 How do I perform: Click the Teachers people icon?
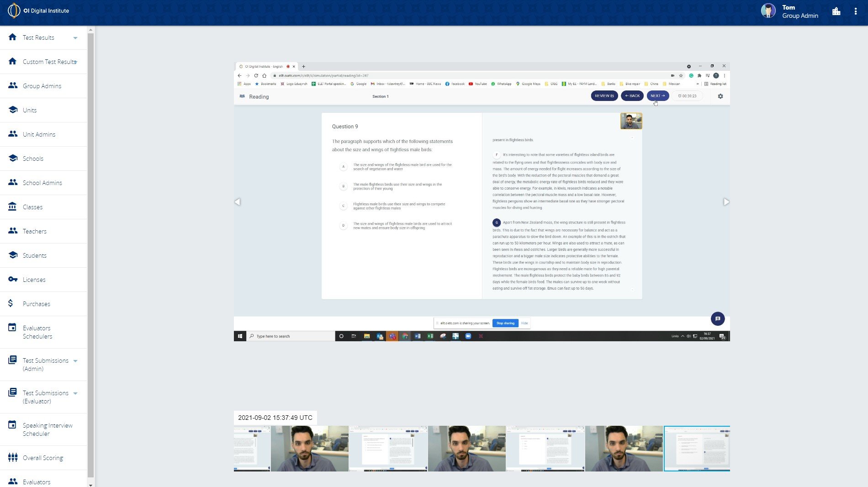pos(12,231)
